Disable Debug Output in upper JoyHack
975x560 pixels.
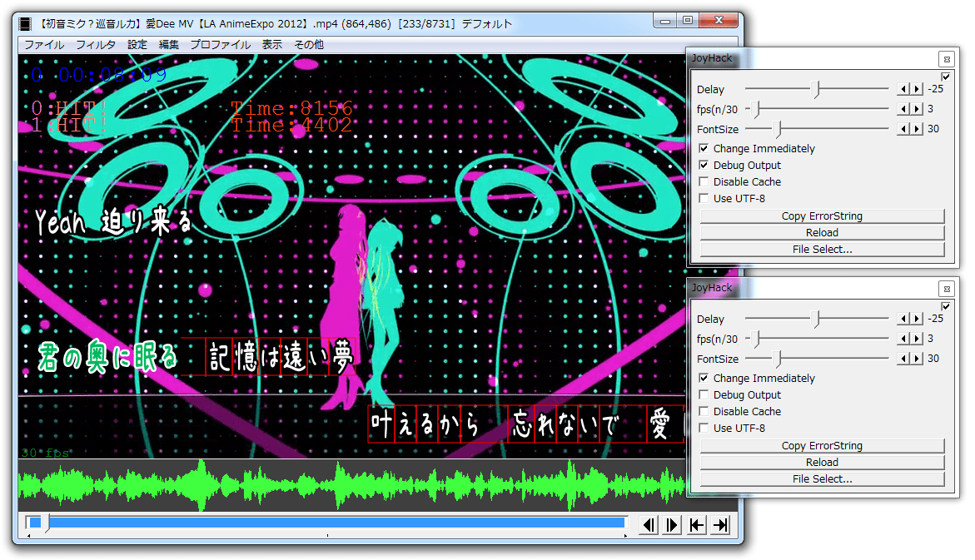coord(704,166)
